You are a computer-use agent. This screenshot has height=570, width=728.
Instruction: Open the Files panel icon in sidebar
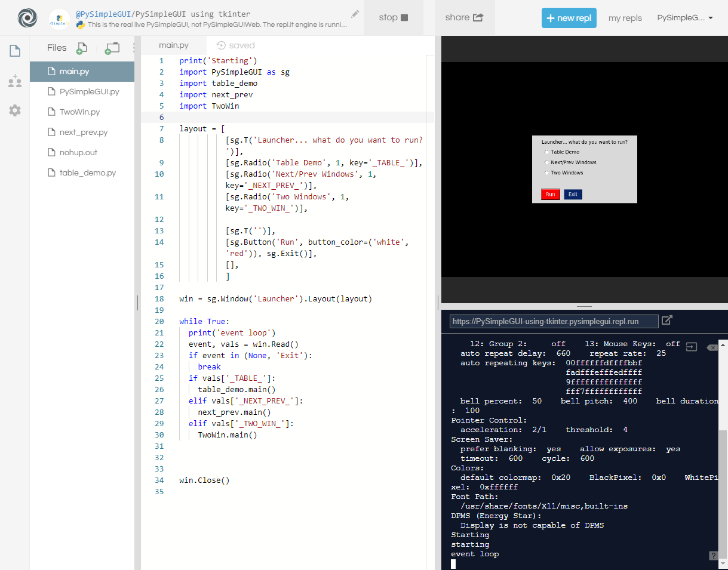click(x=15, y=51)
